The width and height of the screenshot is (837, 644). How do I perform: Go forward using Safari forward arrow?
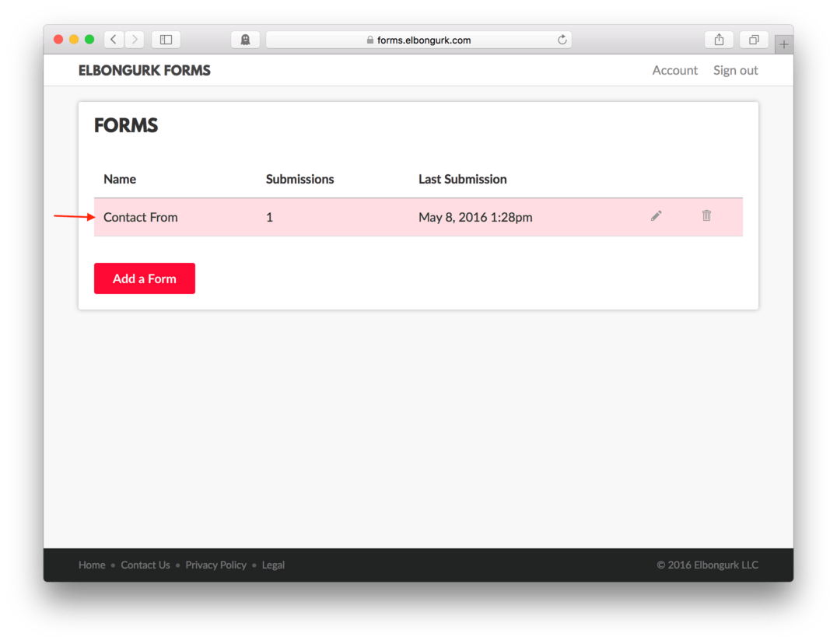click(135, 40)
